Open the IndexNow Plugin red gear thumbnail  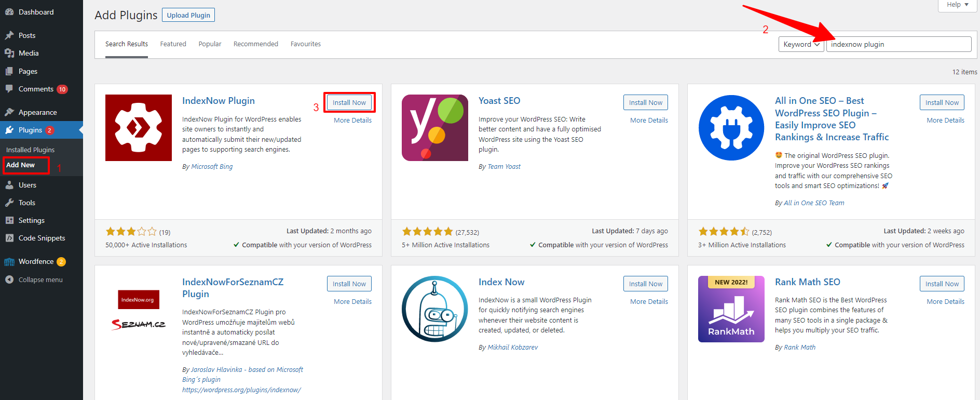pyautogui.click(x=139, y=128)
